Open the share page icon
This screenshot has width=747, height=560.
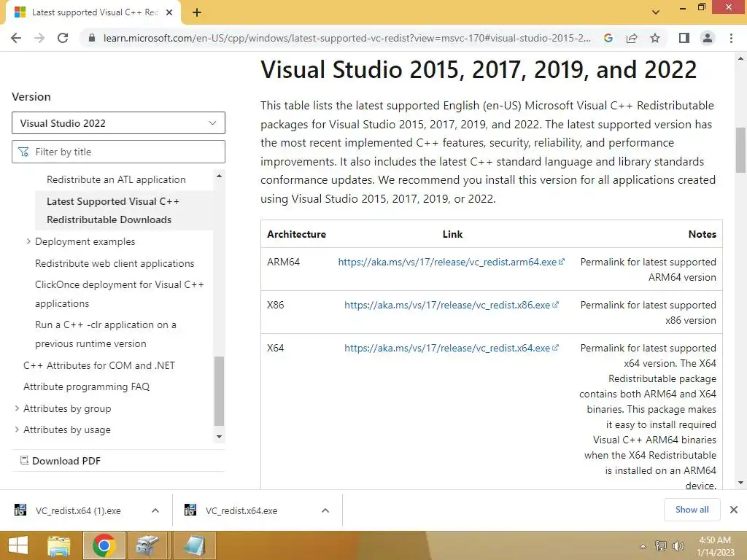point(632,38)
